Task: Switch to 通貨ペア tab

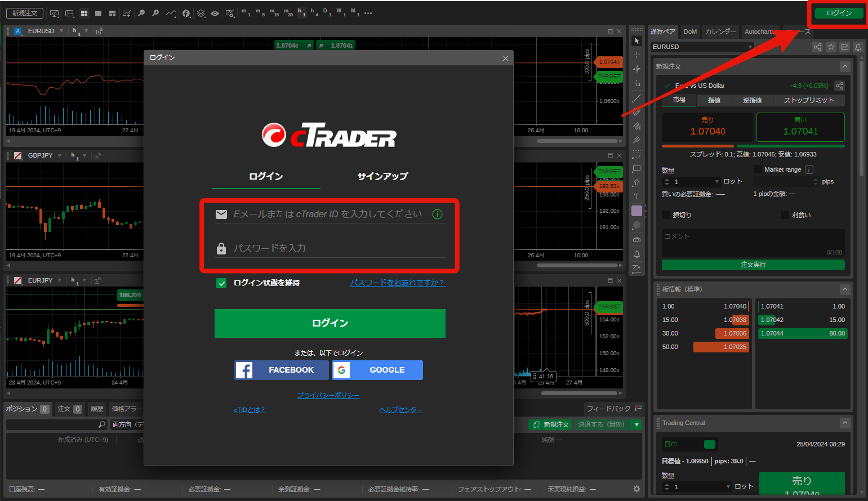Action: (x=663, y=32)
